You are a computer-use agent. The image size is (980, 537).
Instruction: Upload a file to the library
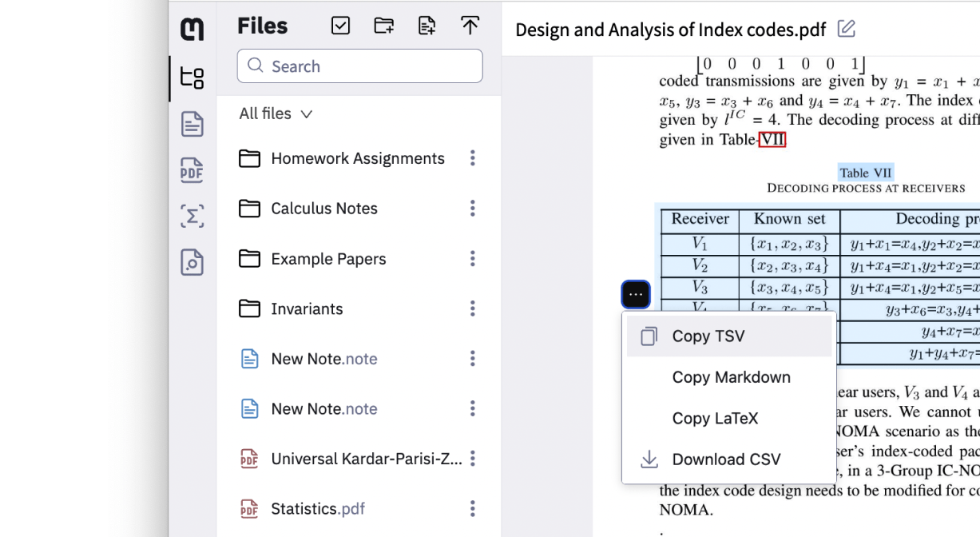click(x=470, y=26)
